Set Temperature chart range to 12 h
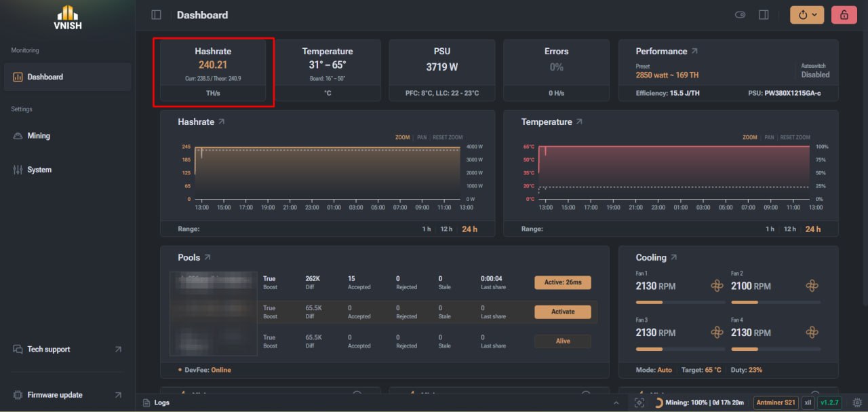The image size is (868, 412). (x=790, y=229)
